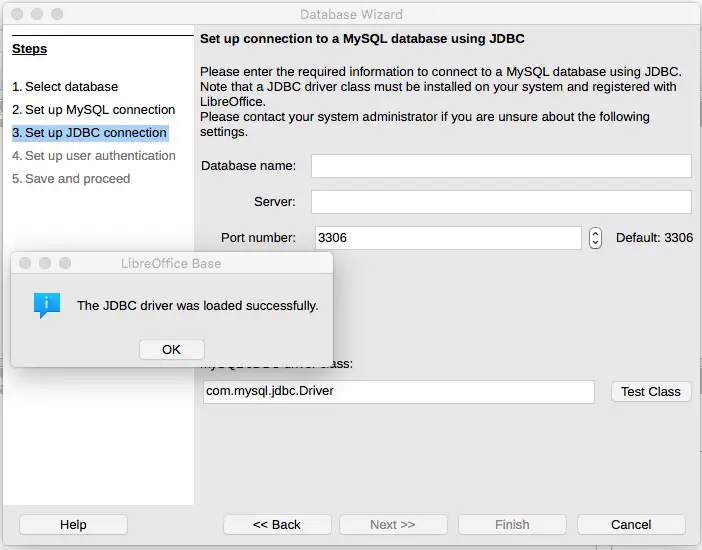This screenshot has width=702, height=550.
Task: Click the Default: 3306 label
Action: click(654, 237)
